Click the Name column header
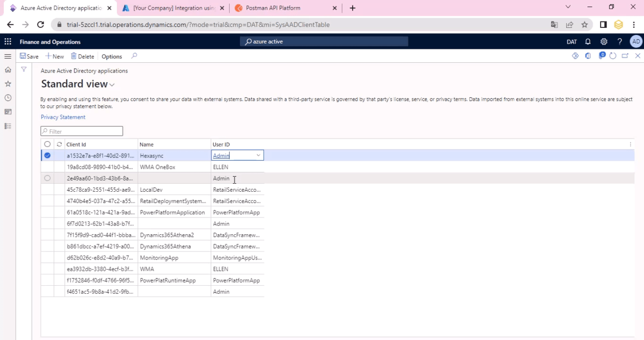 174,144
